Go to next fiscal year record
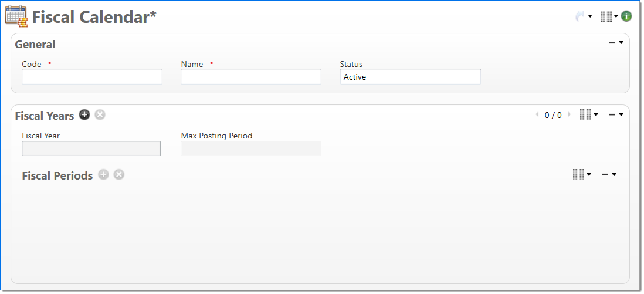 [568, 115]
